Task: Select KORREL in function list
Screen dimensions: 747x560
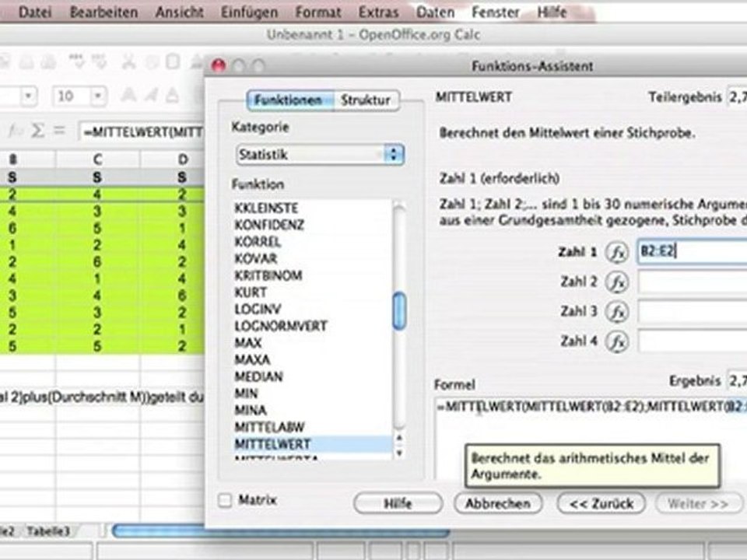Action: tap(312, 242)
